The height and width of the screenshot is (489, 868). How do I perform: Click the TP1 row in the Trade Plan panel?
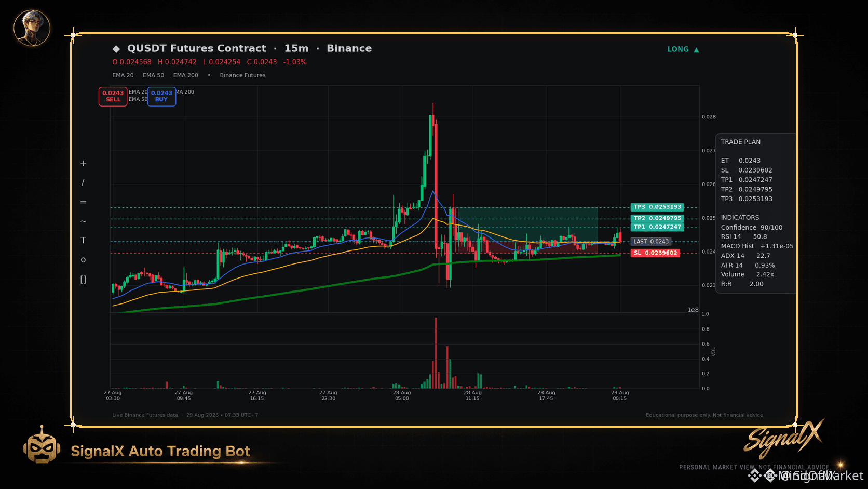(x=747, y=180)
